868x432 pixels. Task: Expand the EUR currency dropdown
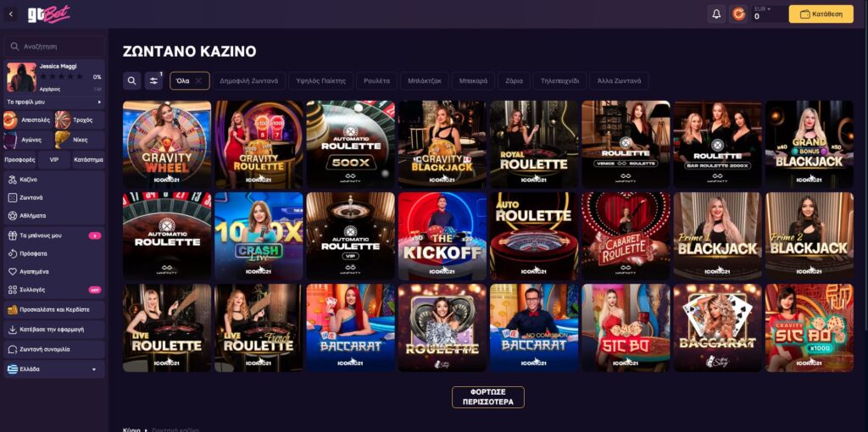click(x=762, y=8)
